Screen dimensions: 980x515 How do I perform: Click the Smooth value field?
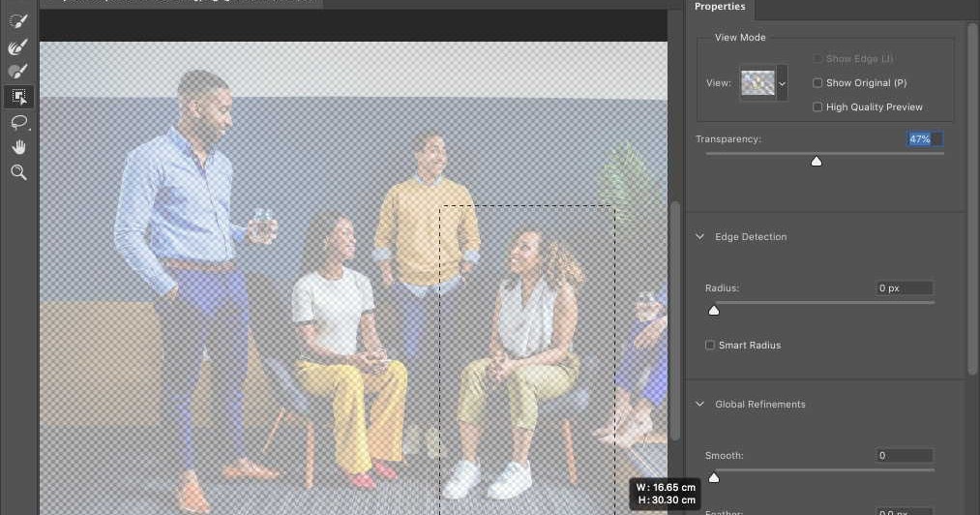905,456
